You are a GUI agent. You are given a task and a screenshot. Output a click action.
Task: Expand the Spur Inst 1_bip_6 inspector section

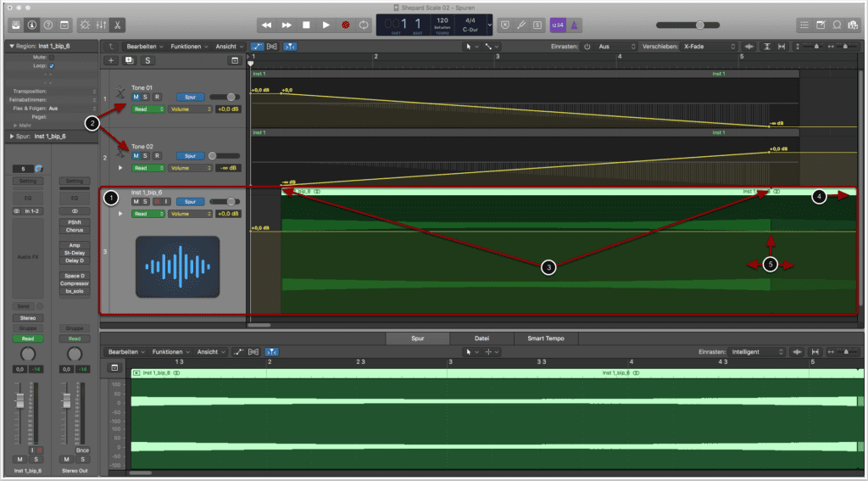pyautogui.click(x=11, y=136)
